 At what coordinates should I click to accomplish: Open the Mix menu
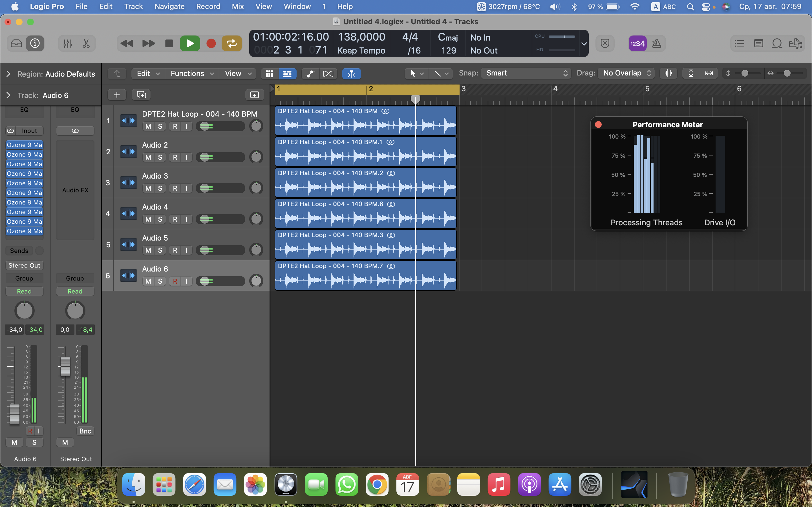coord(238,6)
